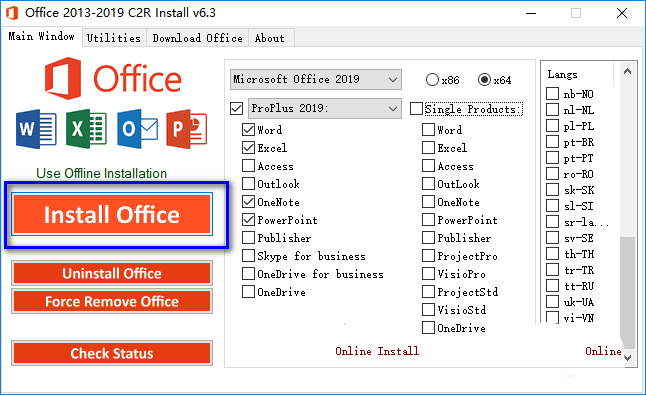Check OneNote under Single Products
The width and height of the screenshot is (646, 395).
tap(428, 202)
